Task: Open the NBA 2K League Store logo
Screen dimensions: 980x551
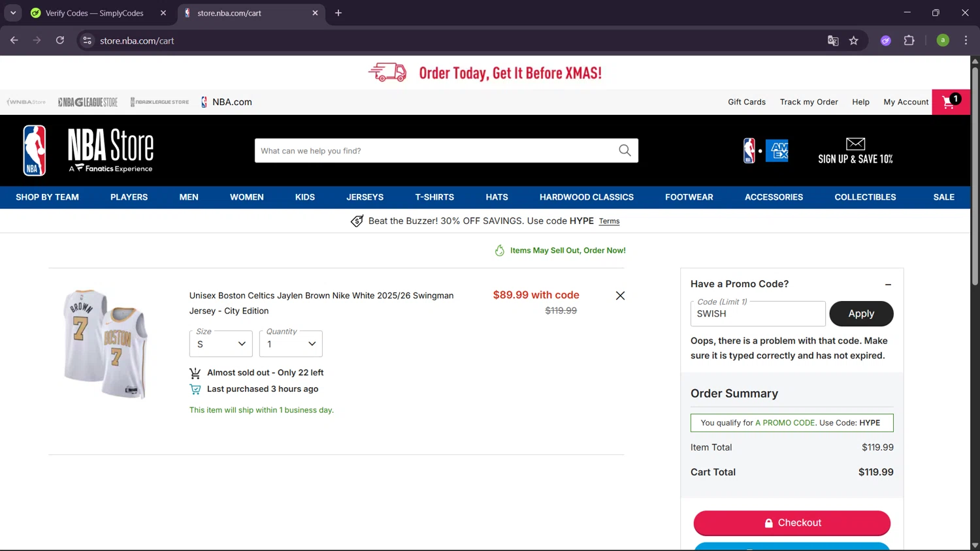Action: [x=159, y=102]
